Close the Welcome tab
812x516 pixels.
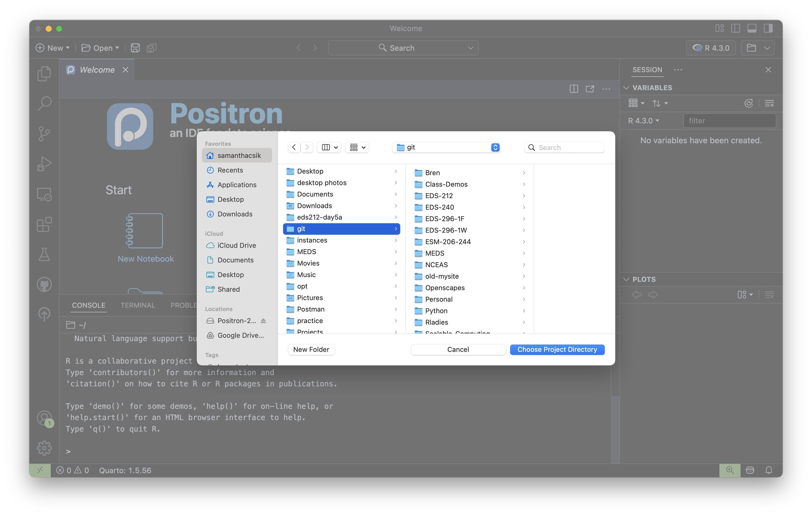(x=126, y=70)
